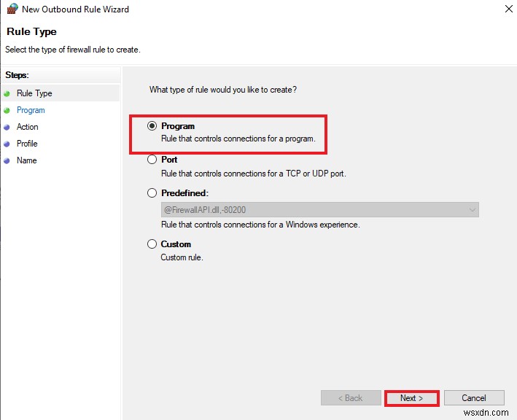
Task: Click the green bullet beside Rule Type
Action: (x=7, y=93)
